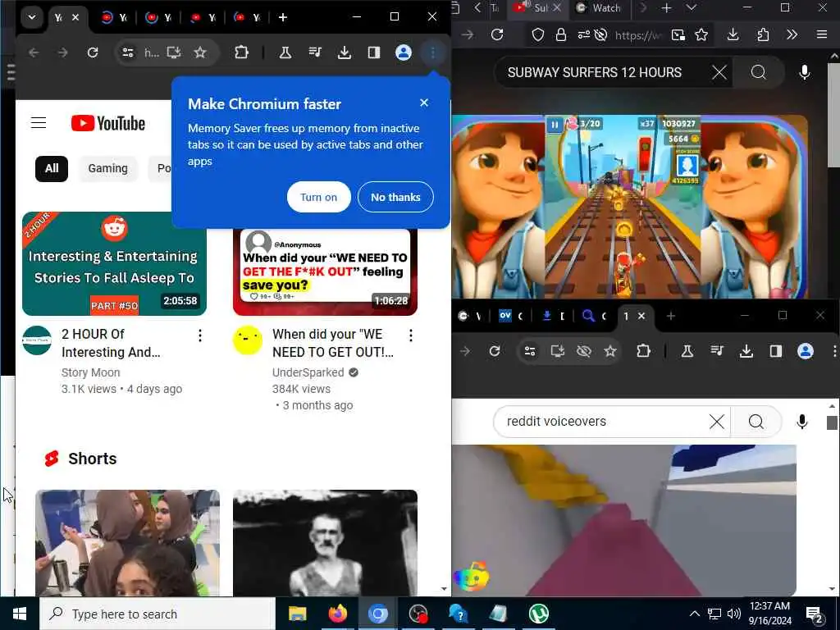Switch to the Watch tab in Firefox
840x630 pixels.
[x=599, y=8]
